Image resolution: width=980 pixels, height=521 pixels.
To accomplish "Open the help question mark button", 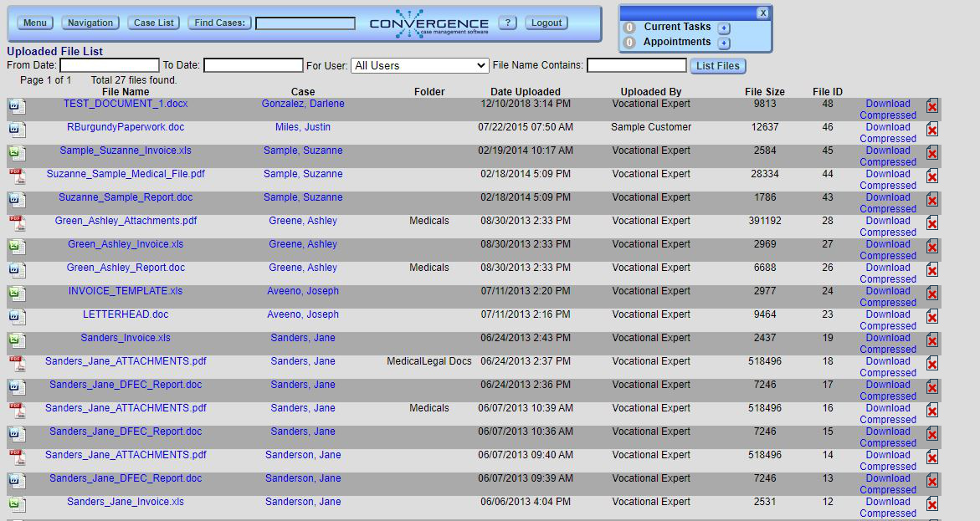I will (x=508, y=23).
